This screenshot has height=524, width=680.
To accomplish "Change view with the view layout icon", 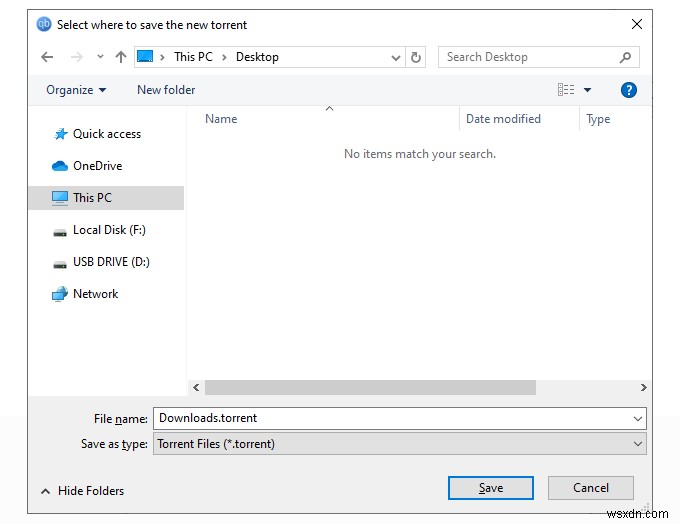I will coord(566,90).
